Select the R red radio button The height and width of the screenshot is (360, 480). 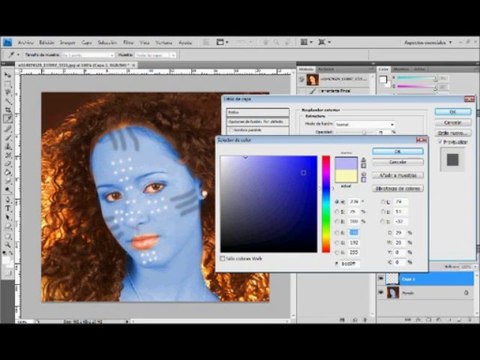337,233
